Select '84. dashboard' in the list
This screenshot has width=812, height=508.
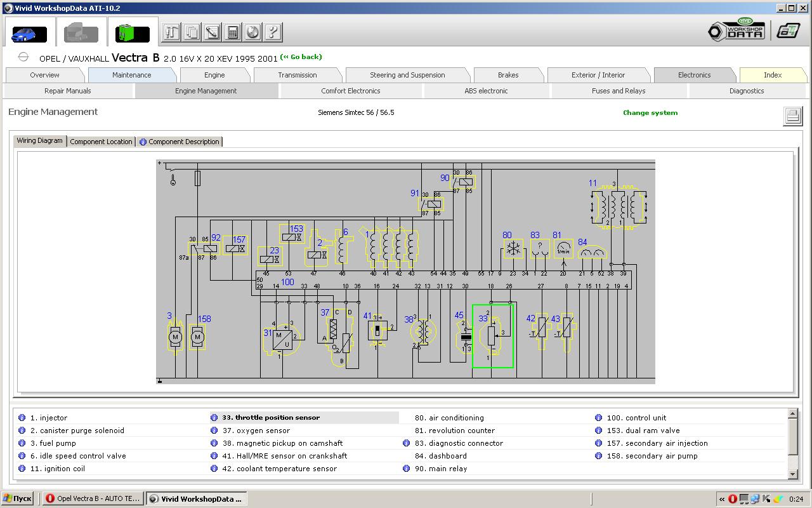click(441, 456)
